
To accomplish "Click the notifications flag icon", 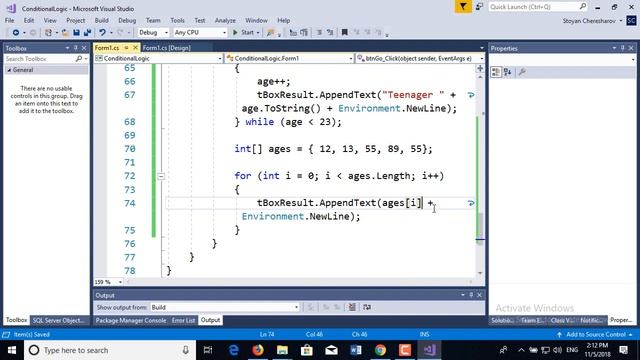I will (x=463, y=7).
